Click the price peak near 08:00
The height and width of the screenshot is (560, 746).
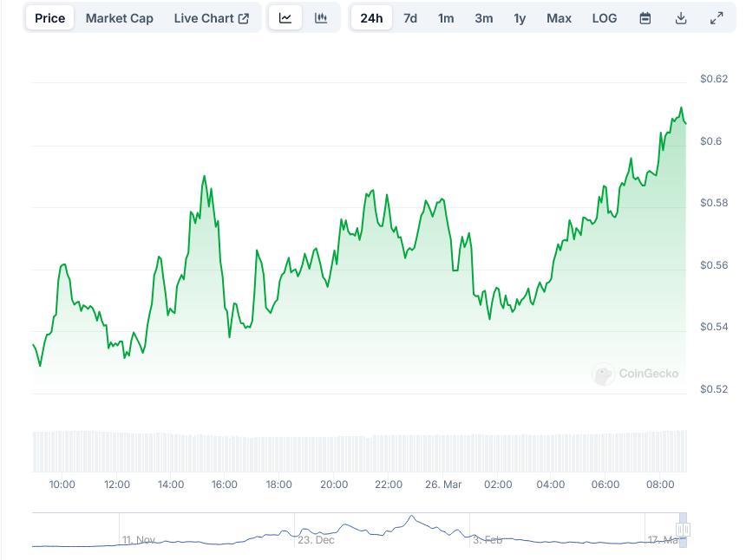click(681, 108)
